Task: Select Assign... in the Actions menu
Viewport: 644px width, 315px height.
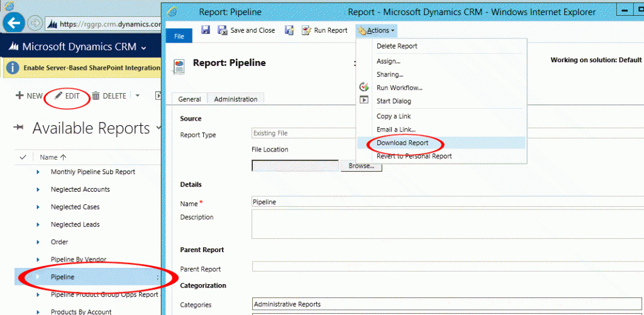Action: [388, 61]
